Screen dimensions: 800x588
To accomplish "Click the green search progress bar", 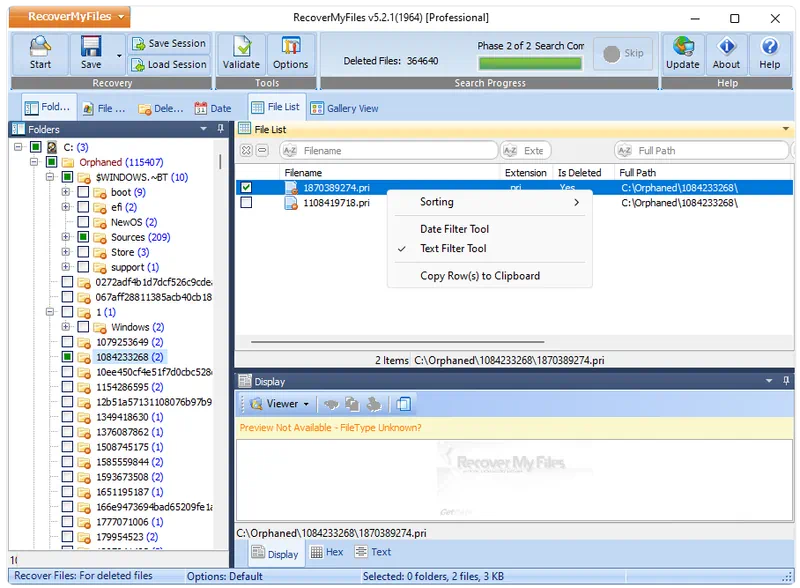I will point(531,63).
